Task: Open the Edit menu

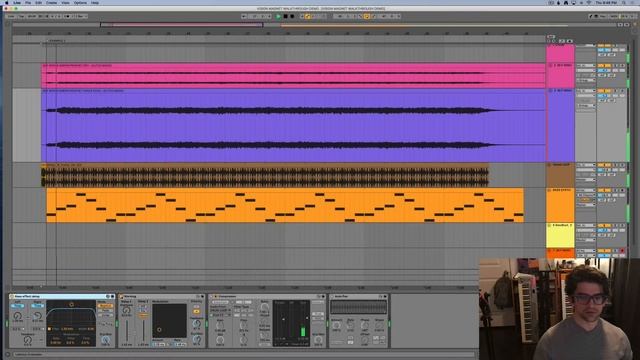Action: click(38, 2)
